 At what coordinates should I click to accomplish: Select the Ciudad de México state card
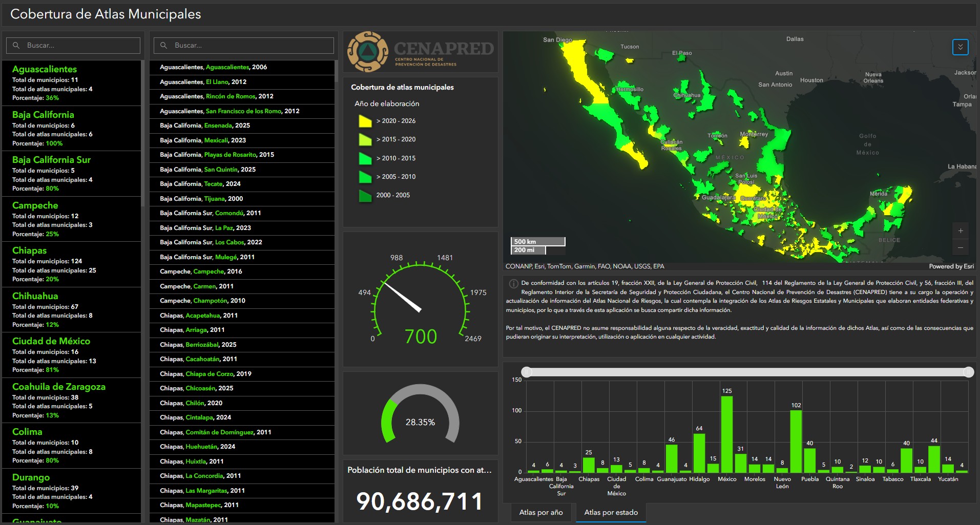point(72,355)
